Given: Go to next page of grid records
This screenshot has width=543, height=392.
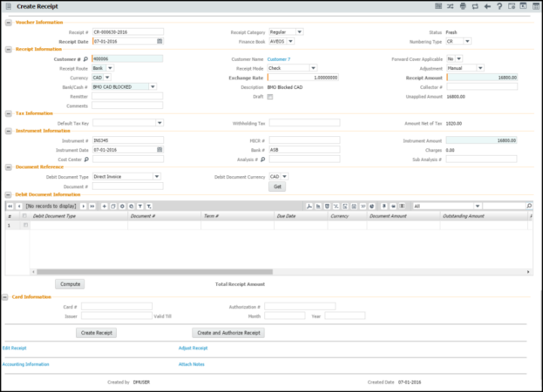Looking at the screenshot, I should pyautogui.click(x=83, y=206).
